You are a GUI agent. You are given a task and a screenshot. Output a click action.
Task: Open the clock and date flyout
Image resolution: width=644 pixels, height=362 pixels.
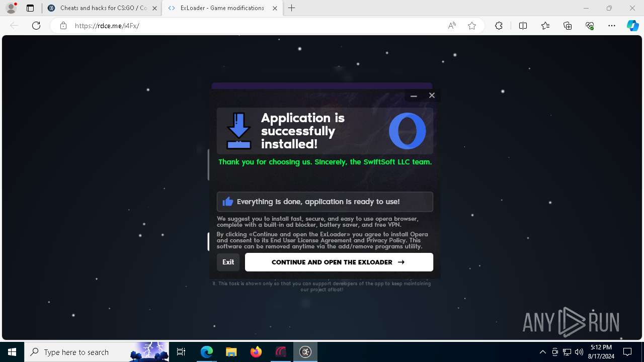click(x=601, y=352)
